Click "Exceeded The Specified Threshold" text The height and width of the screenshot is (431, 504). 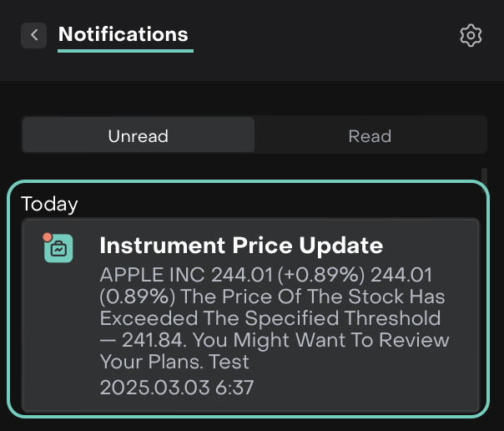(x=270, y=318)
